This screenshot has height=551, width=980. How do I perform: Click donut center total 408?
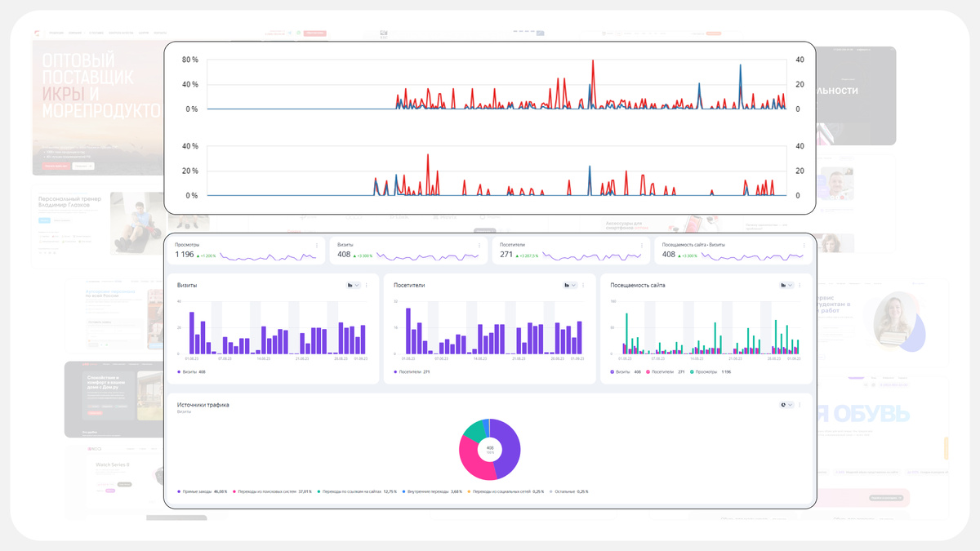click(x=490, y=449)
